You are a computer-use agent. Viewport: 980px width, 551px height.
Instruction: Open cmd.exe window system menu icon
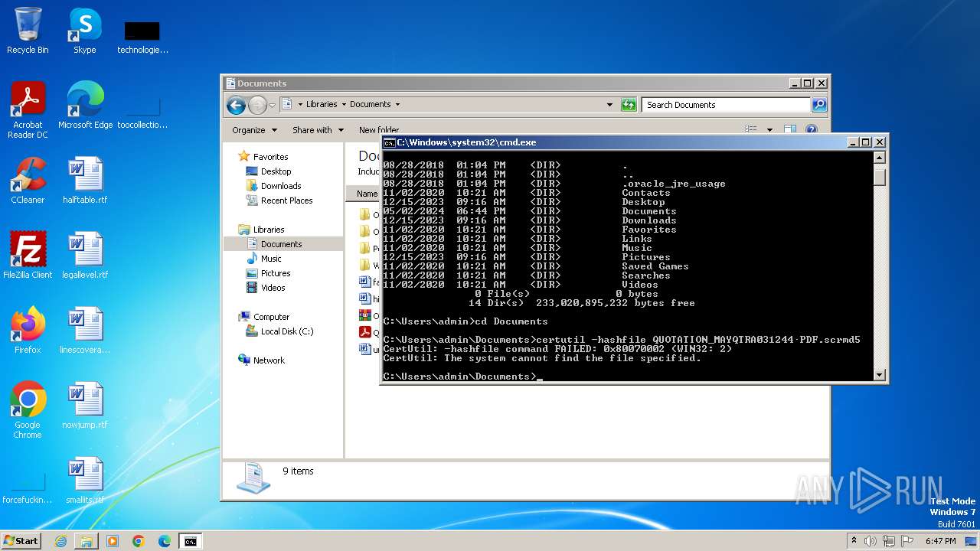(389, 142)
